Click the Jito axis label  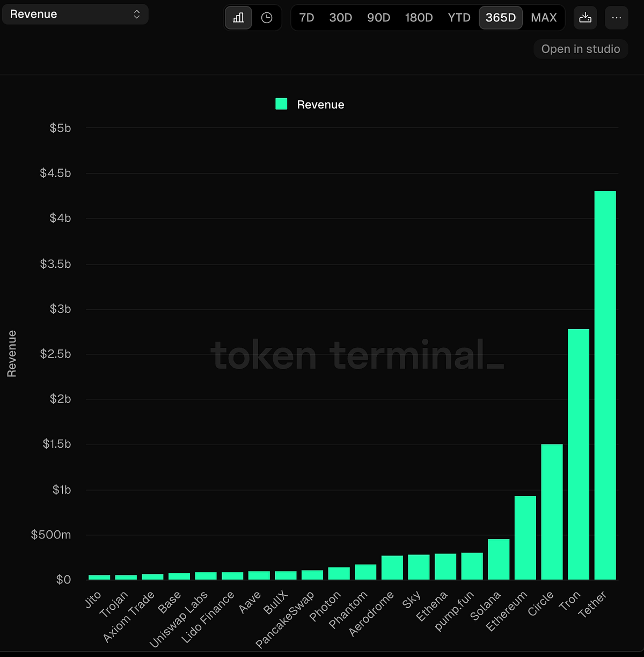coord(93,600)
